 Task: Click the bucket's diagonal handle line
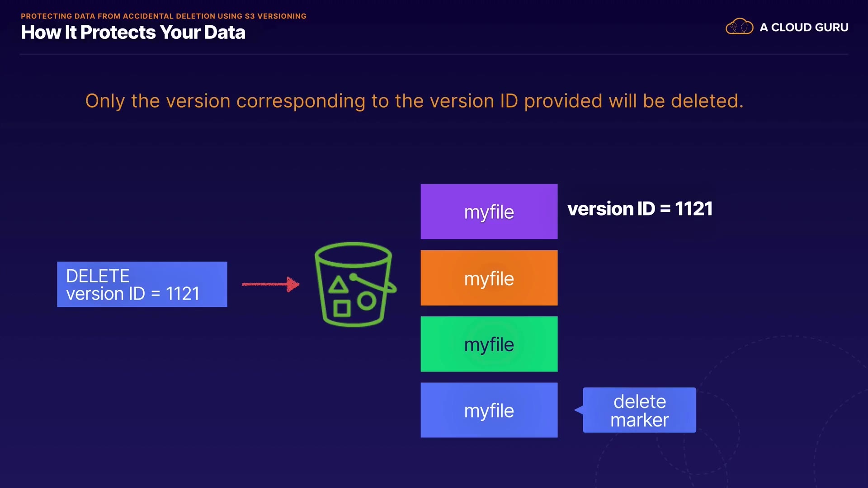(372, 283)
